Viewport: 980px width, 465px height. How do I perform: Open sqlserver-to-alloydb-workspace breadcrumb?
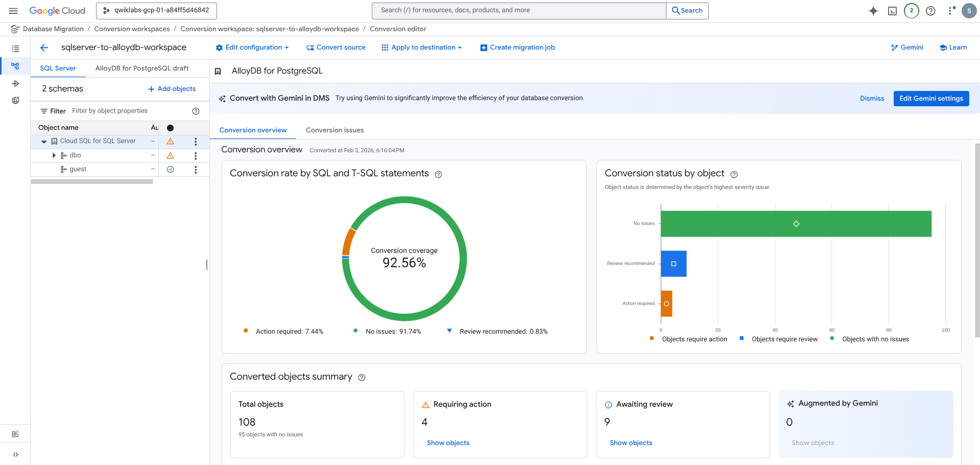tap(270, 29)
